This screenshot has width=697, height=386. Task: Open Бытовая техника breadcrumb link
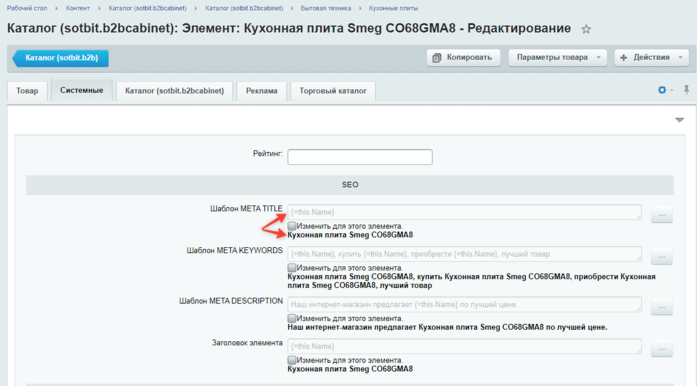(326, 8)
